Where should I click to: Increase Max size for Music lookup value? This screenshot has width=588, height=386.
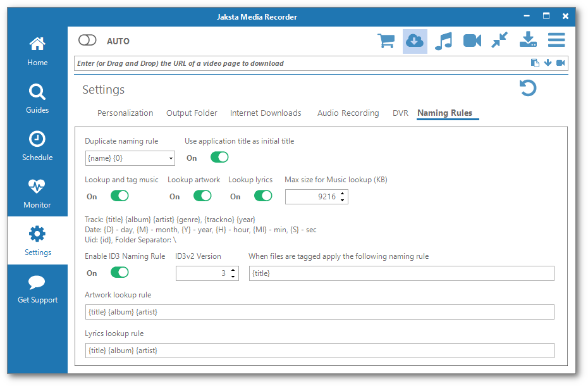click(343, 194)
